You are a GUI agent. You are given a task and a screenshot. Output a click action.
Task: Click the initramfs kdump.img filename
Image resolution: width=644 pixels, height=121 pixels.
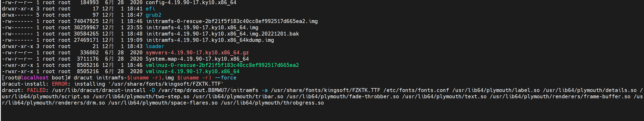coord(210,40)
